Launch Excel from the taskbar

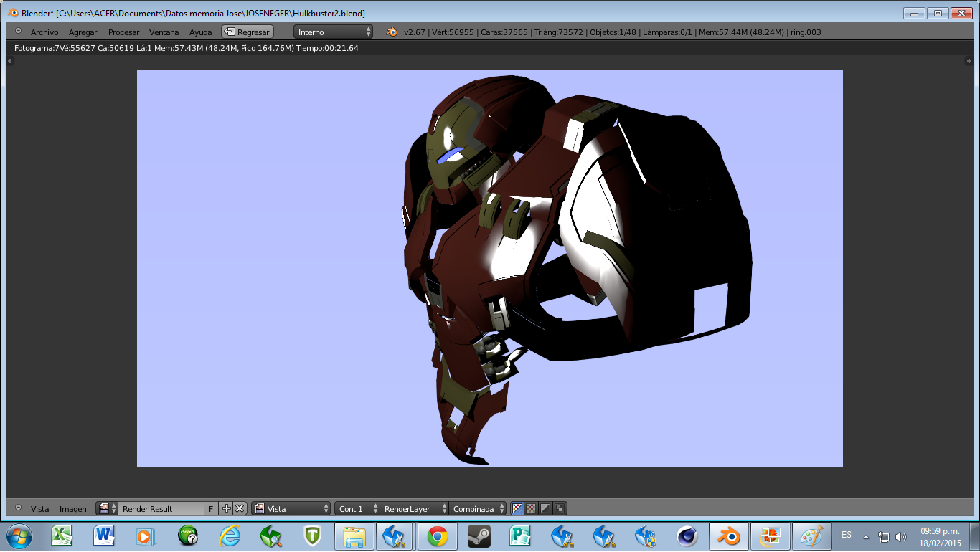[x=62, y=536]
